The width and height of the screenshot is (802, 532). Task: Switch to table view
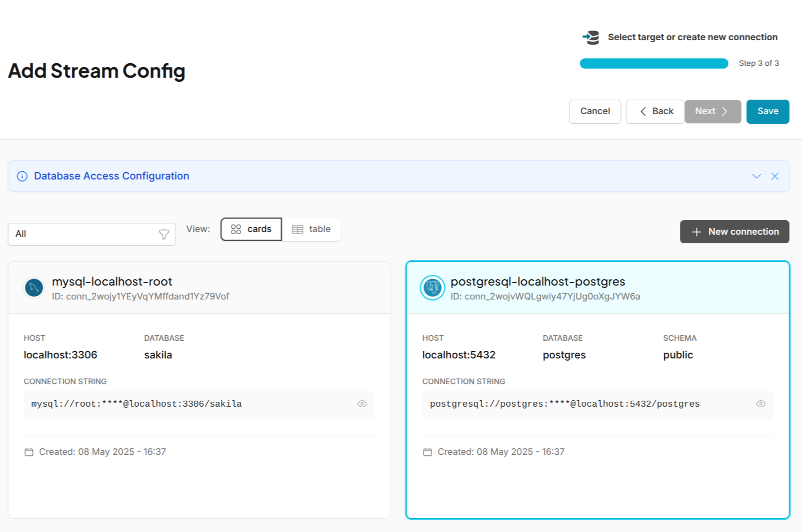[x=312, y=229]
